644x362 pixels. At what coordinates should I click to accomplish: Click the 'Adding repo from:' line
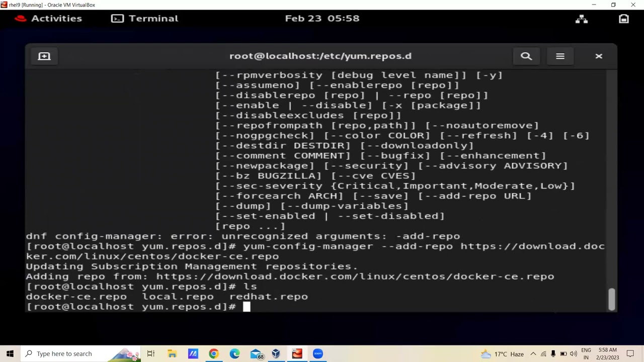[290, 277]
